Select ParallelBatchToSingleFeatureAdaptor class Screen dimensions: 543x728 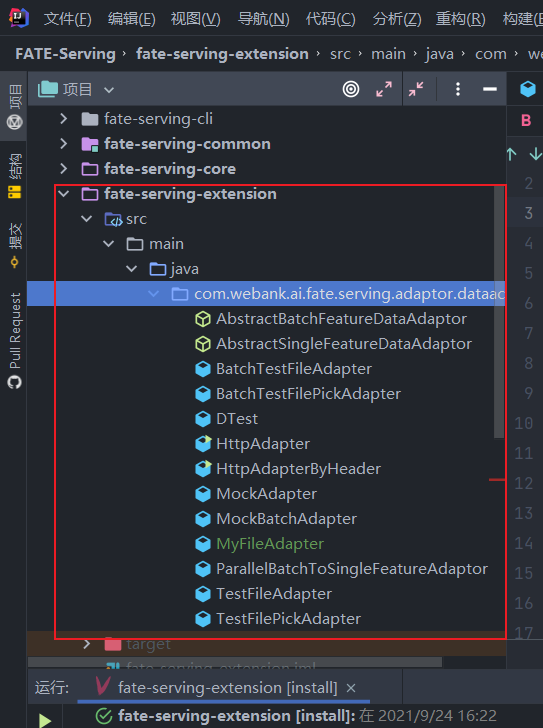click(352, 569)
